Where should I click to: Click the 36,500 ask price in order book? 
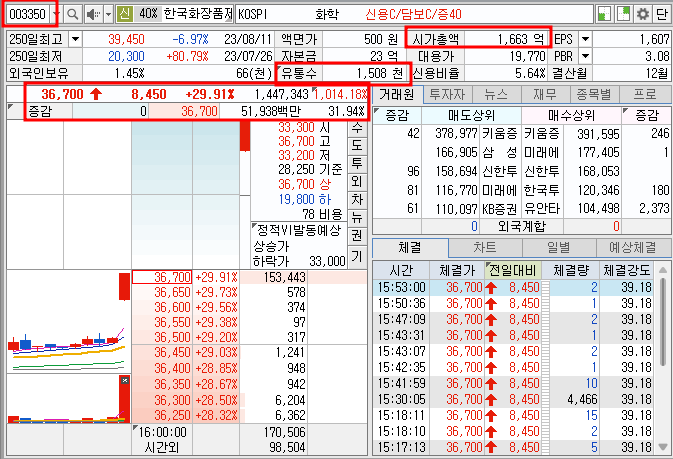(173, 337)
